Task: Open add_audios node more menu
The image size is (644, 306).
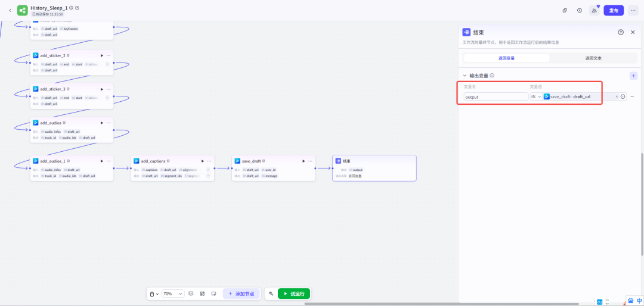Action: pyautogui.click(x=109, y=123)
